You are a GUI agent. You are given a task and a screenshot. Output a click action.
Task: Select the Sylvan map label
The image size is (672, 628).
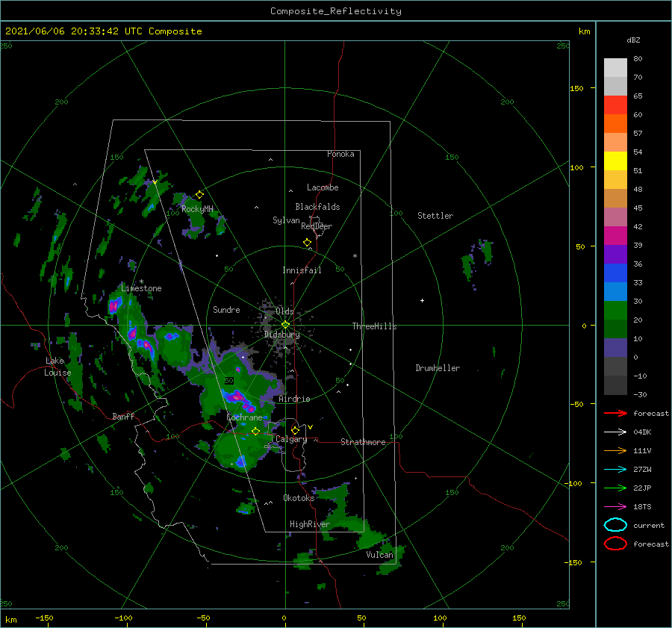(286, 220)
